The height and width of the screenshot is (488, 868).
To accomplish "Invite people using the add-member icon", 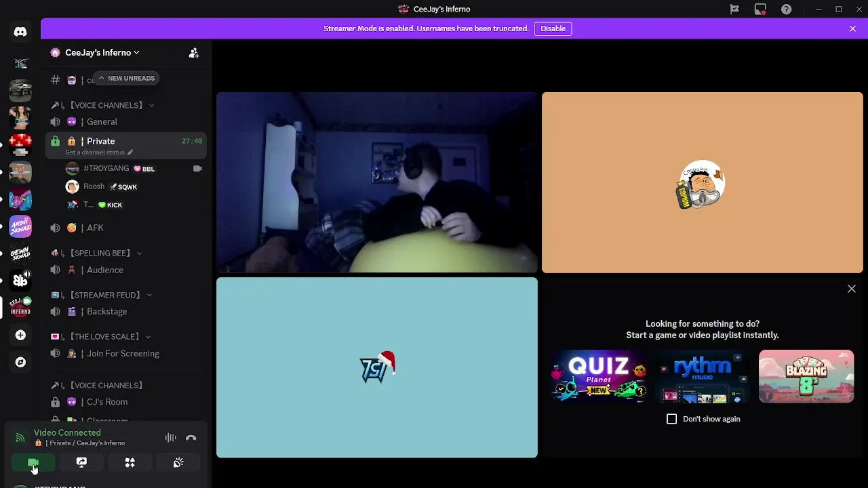I will (194, 53).
